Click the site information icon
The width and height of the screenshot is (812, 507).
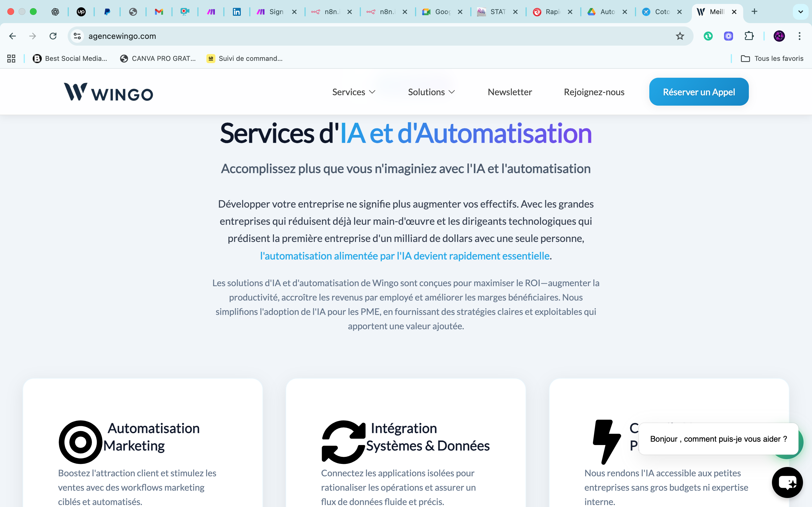pyautogui.click(x=78, y=36)
